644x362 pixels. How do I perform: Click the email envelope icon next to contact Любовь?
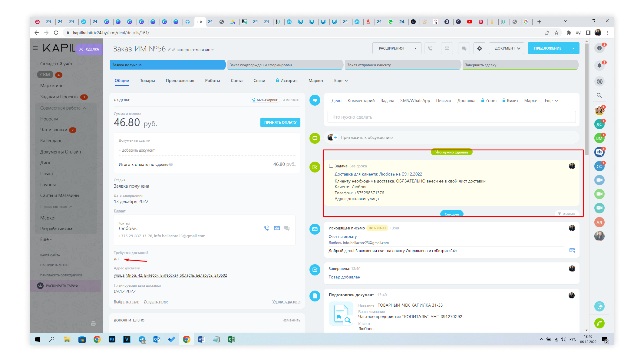coord(277,228)
